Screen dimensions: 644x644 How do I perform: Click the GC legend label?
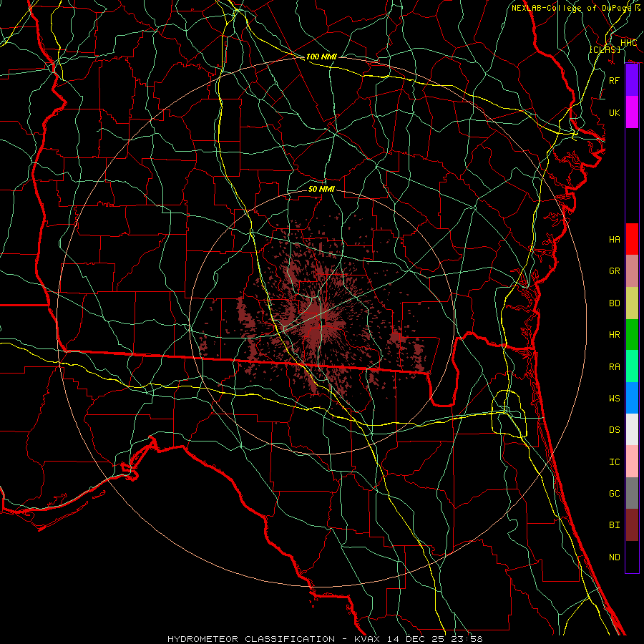coord(614,494)
